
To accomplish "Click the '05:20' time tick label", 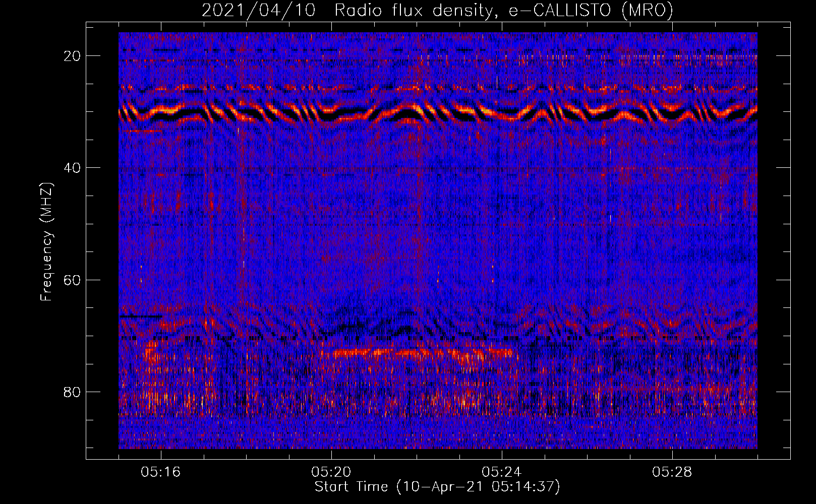I will pyautogui.click(x=331, y=472).
